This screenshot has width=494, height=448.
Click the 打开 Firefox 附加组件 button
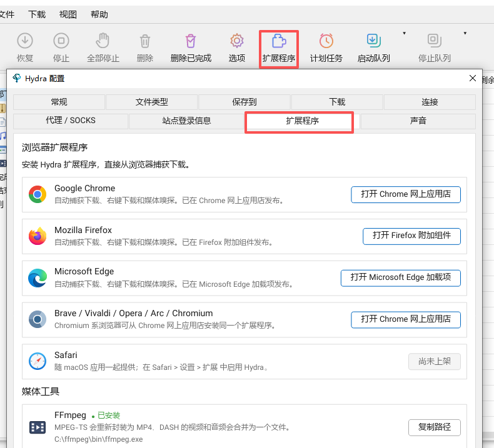click(x=411, y=236)
